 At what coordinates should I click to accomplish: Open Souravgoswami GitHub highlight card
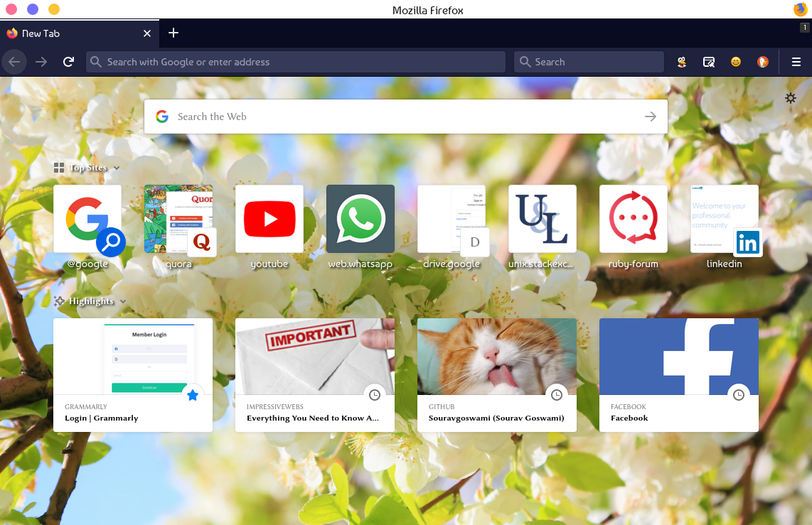tap(497, 375)
